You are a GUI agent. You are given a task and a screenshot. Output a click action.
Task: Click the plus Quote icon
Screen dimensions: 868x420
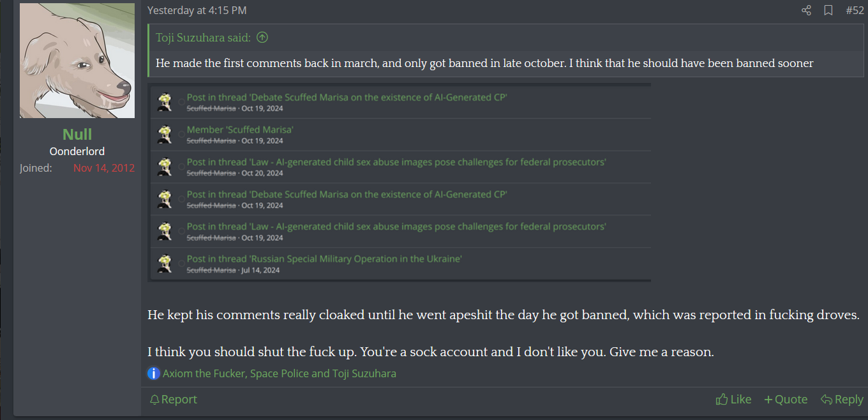coord(768,400)
